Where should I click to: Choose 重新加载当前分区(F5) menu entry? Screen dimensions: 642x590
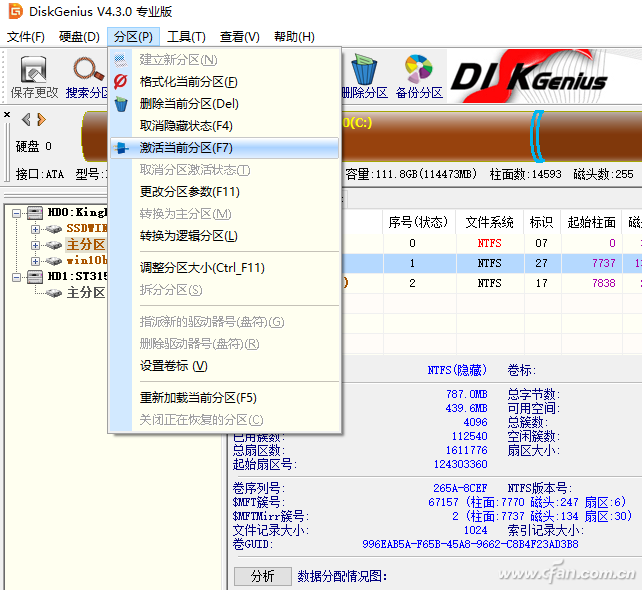tap(224, 398)
